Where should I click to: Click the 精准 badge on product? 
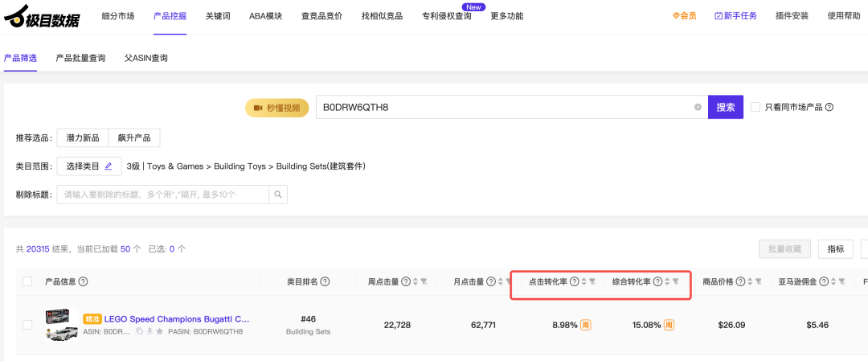coord(92,319)
